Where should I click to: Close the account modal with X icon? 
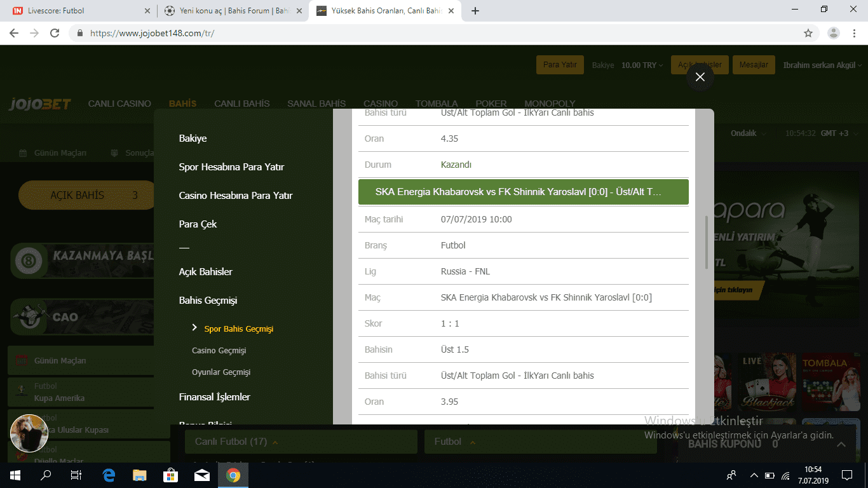(700, 77)
